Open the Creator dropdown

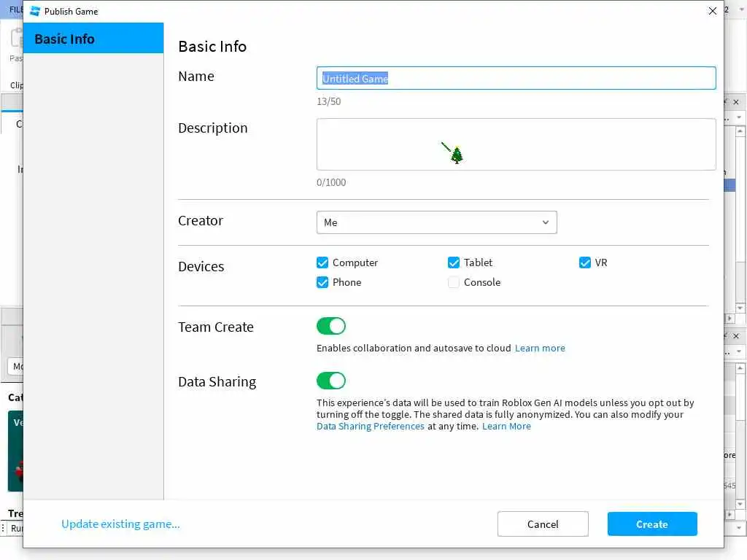coord(436,222)
